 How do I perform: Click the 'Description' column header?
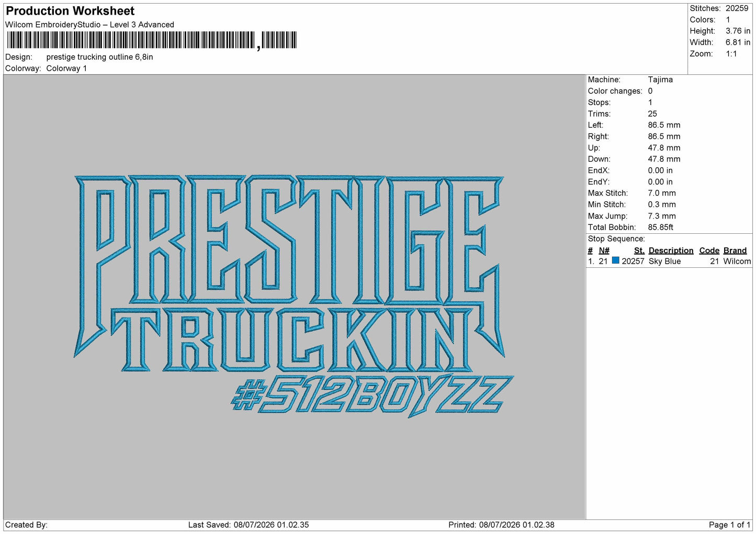click(671, 251)
